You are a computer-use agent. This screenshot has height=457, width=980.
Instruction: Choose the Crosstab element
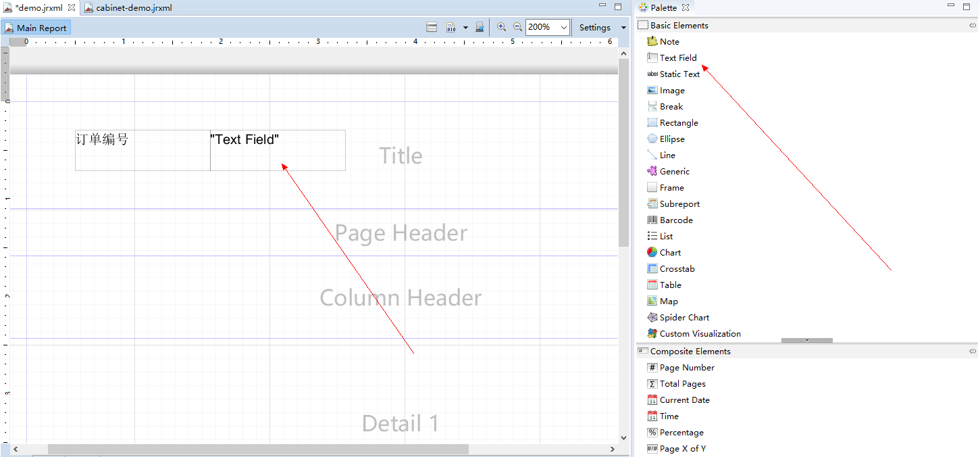coord(671,268)
